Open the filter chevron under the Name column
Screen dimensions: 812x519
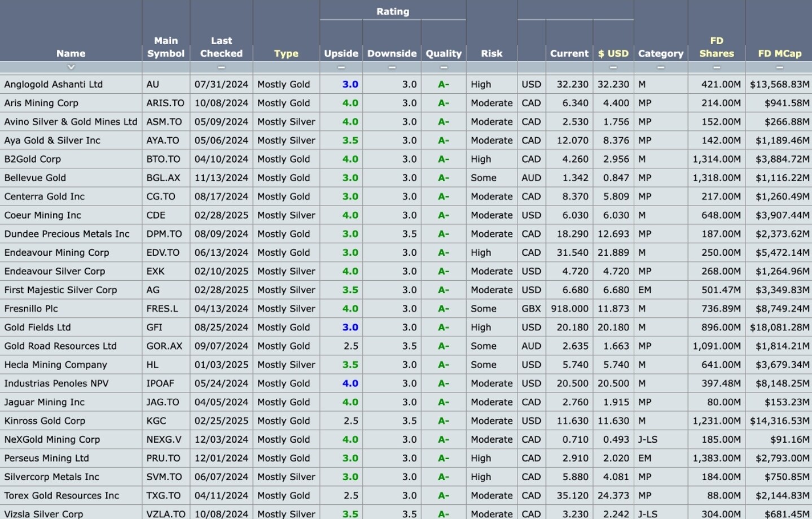[71, 67]
